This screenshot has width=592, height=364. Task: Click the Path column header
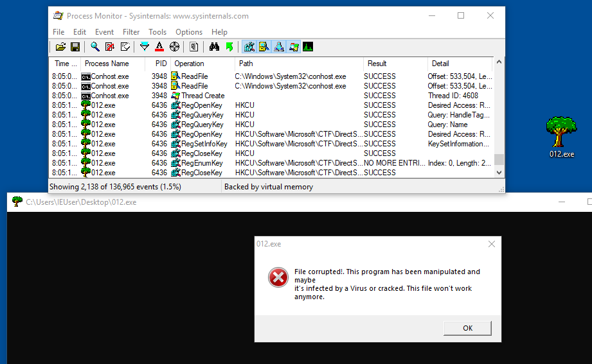click(299, 64)
